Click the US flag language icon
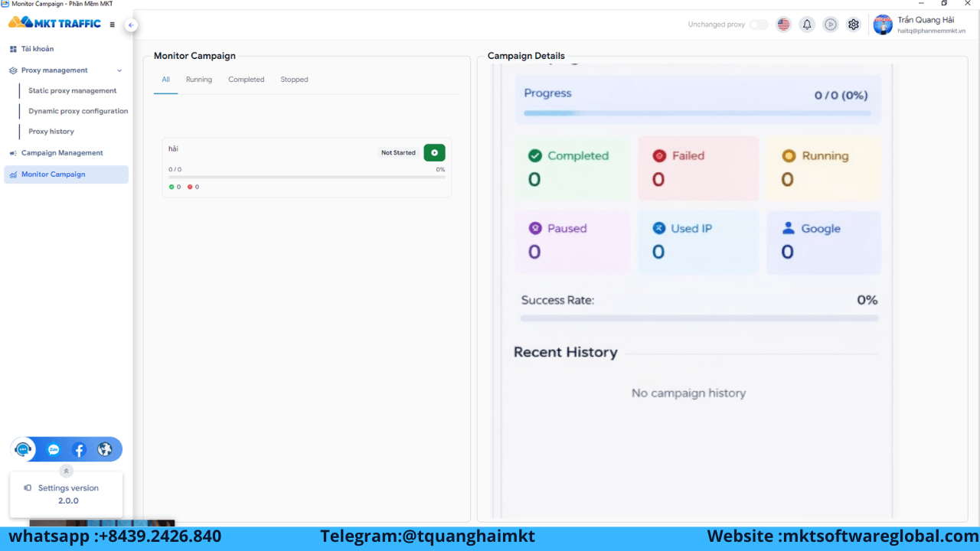The width and height of the screenshot is (980, 551). [x=783, y=24]
